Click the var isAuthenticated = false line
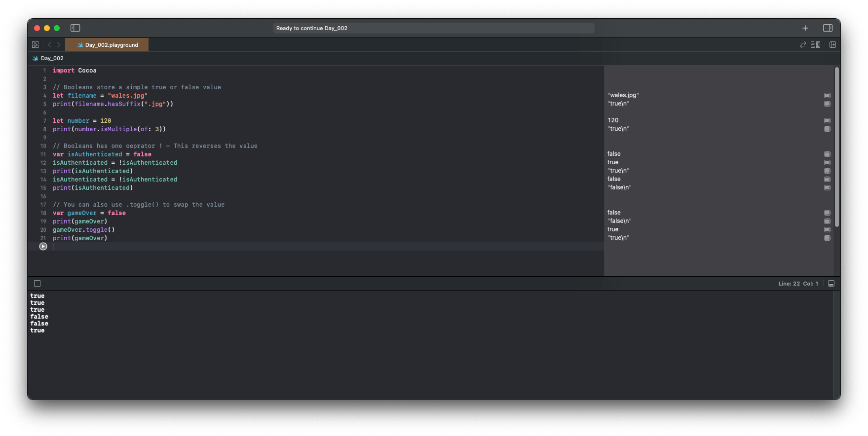The height and width of the screenshot is (436, 868). coord(102,154)
